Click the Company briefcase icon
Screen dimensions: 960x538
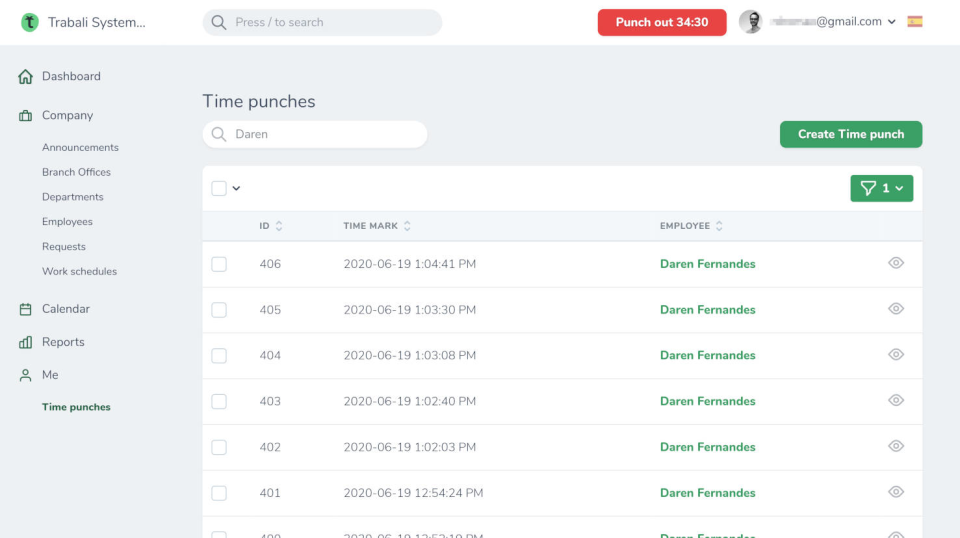point(26,116)
